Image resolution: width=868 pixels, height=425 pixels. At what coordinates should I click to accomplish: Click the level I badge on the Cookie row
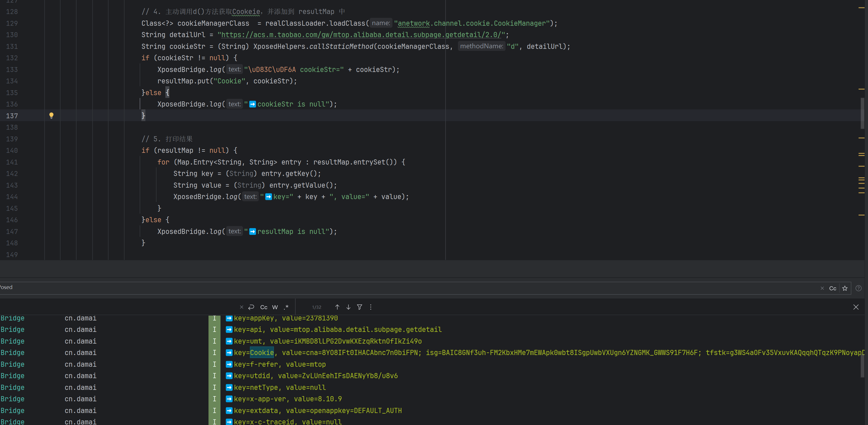[214, 352]
